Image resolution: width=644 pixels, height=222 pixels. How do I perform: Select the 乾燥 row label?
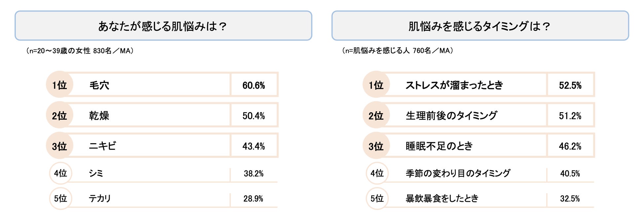click(99, 116)
